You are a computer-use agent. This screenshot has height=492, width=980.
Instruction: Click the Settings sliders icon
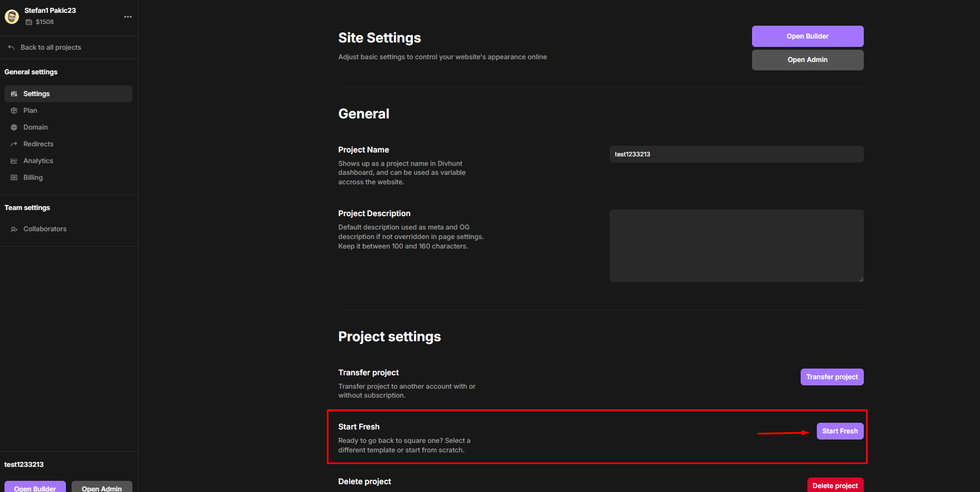[x=14, y=94]
